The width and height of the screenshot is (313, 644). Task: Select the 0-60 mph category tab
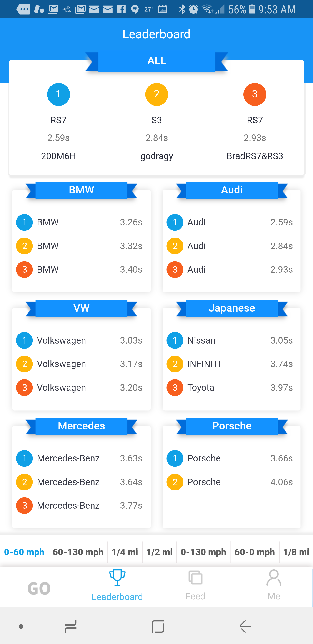tap(24, 552)
